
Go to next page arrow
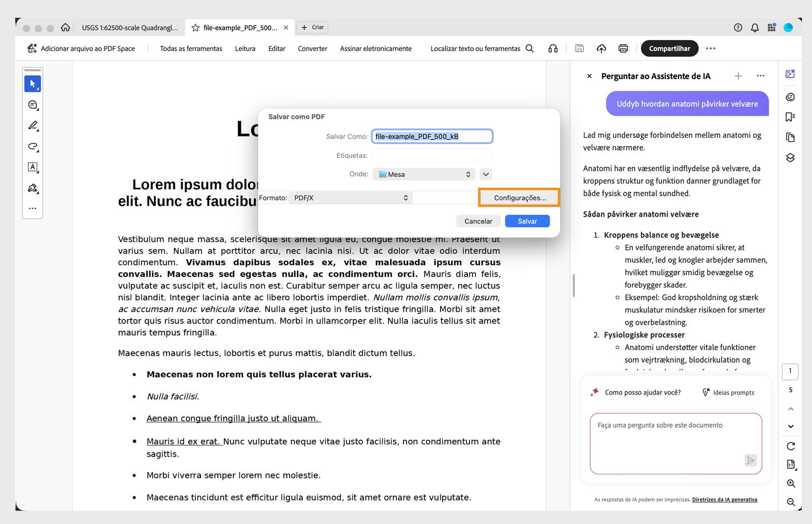point(791,427)
